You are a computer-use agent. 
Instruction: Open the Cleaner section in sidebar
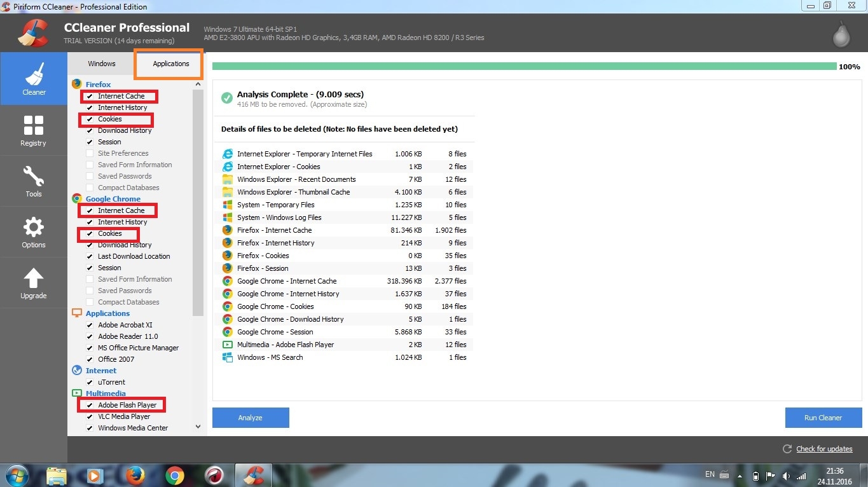tap(34, 79)
